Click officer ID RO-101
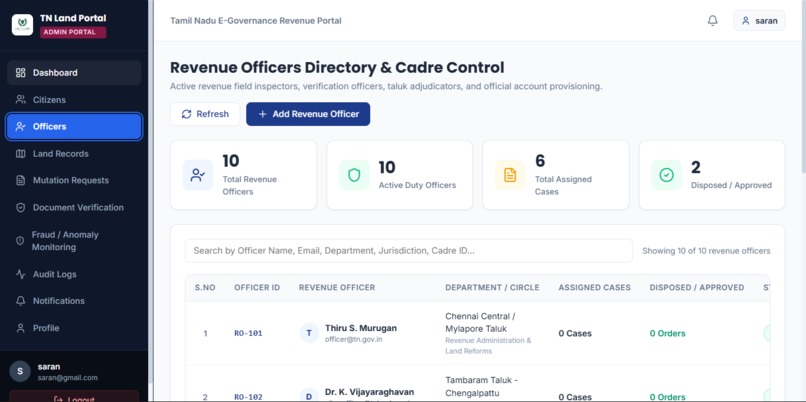The width and height of the screenshot is (806, 402). tap(248, 333)
